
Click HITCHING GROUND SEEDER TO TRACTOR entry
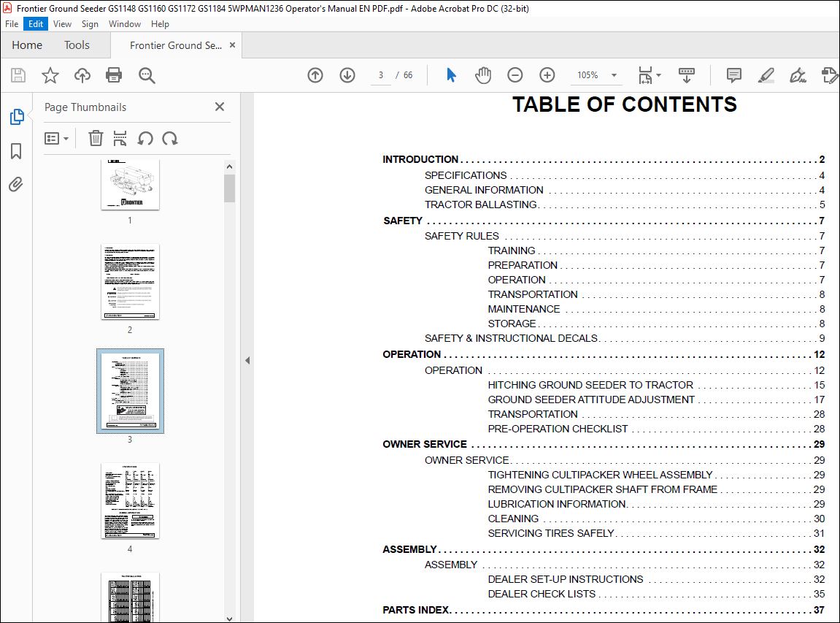pos(656,385)
